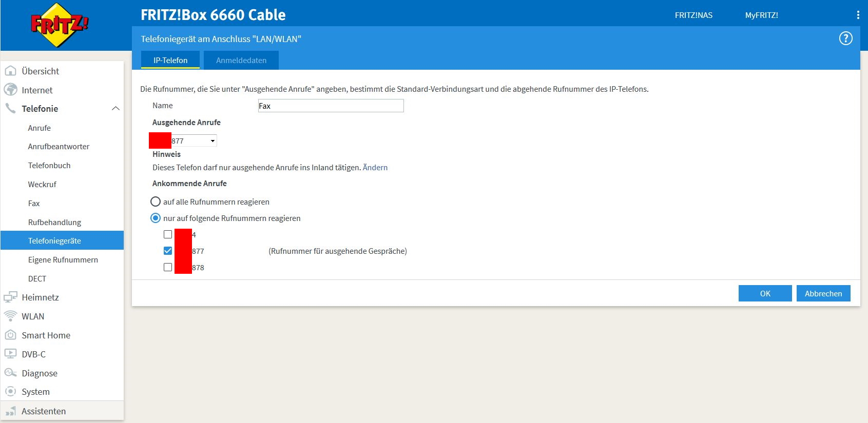Click the DVB-C television icon
Screen dimensions: 868x423
click(10, 354)
